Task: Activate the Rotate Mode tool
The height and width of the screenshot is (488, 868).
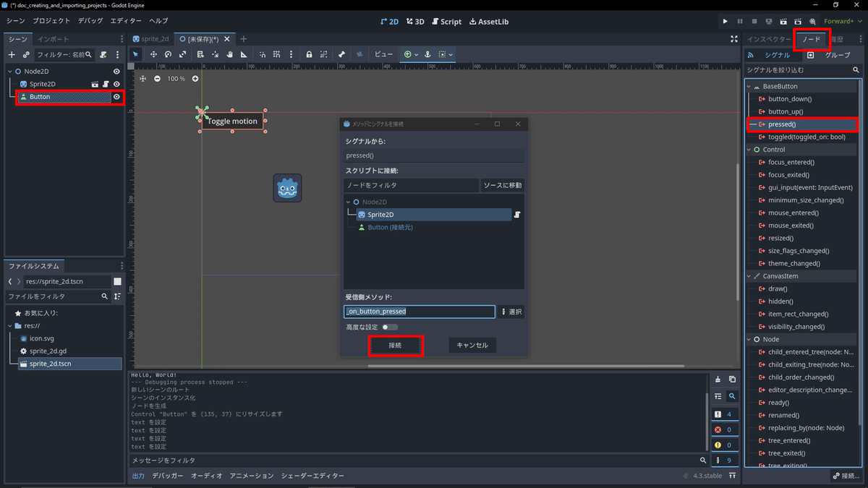Action: point(168,54)
